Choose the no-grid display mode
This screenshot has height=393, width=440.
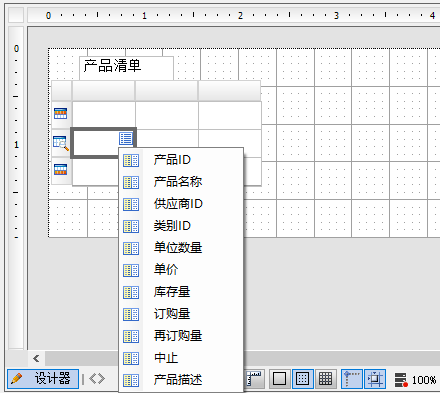(x=279, y=379)
